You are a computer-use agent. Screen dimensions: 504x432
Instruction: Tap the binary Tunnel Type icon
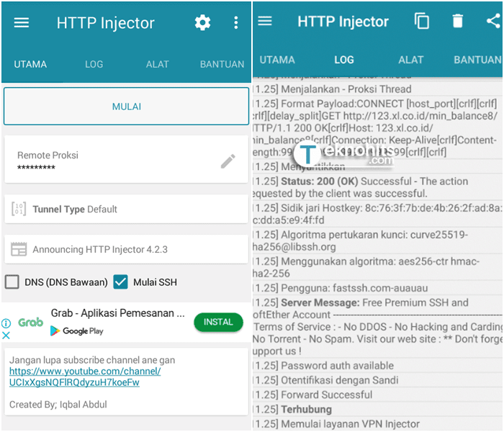19,209
